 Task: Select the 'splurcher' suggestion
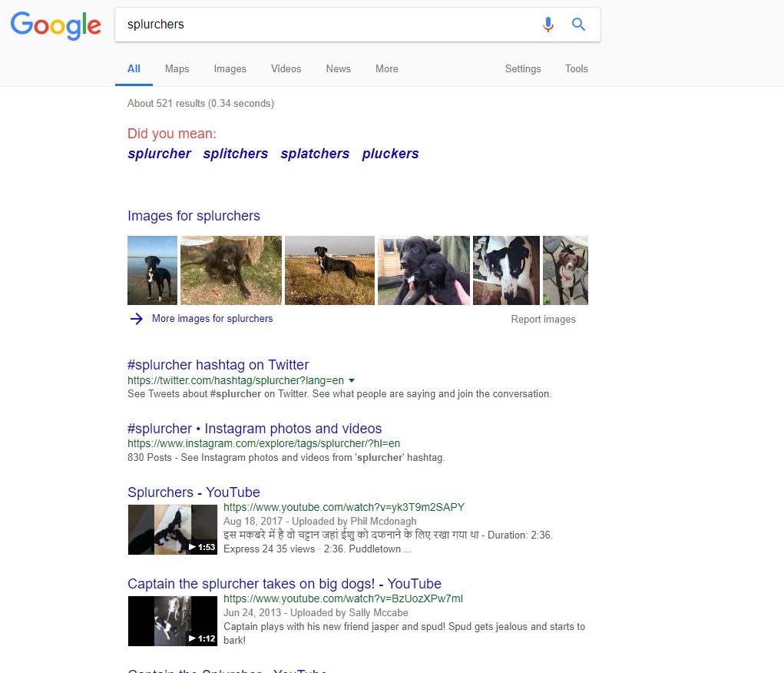tap(159, 154)
